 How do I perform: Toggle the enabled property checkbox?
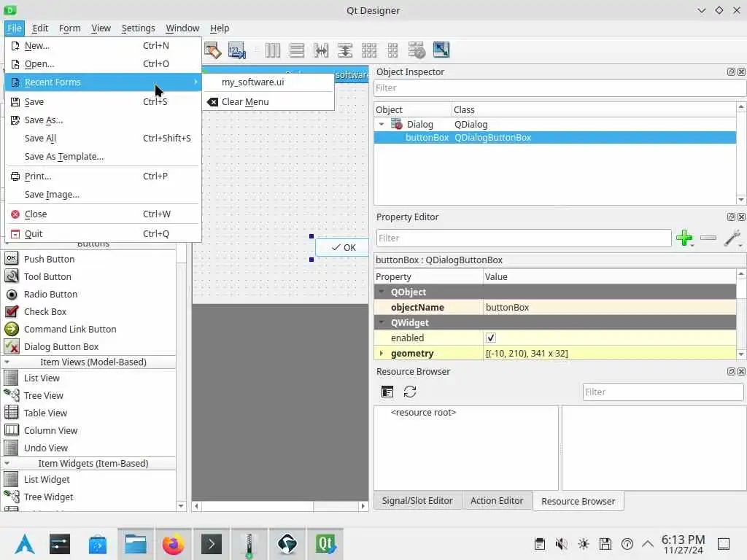click(490, 338)
